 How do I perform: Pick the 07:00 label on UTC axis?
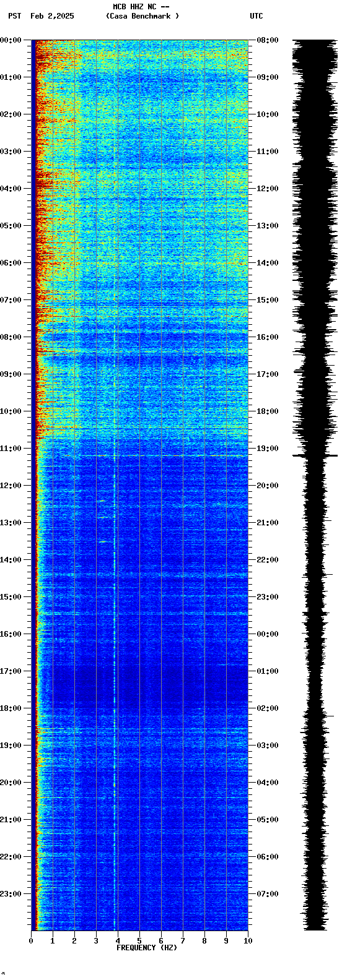point(267,894)
